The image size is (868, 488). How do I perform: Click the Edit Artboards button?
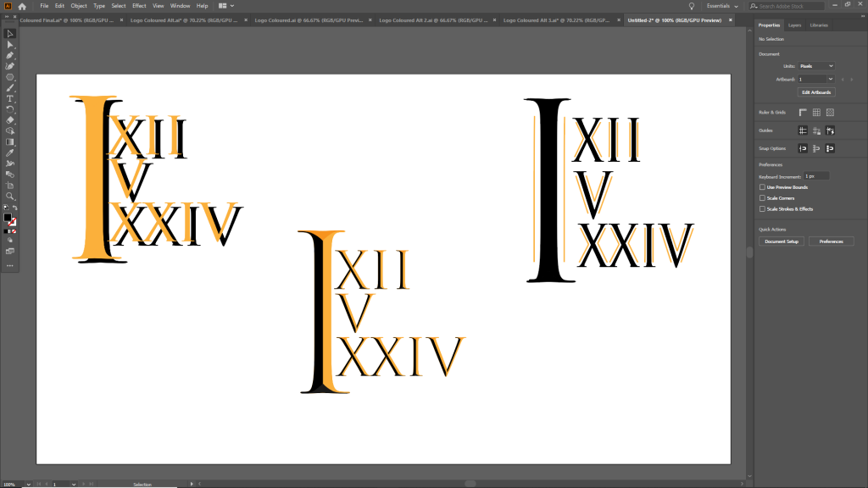pyautogui.click(x=815, y=92)
